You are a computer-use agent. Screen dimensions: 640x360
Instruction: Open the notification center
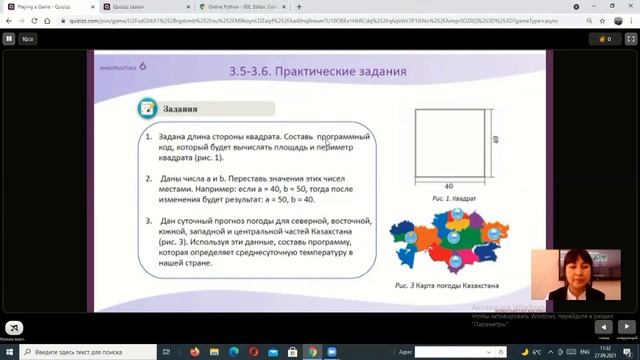(x=628, y=352)
